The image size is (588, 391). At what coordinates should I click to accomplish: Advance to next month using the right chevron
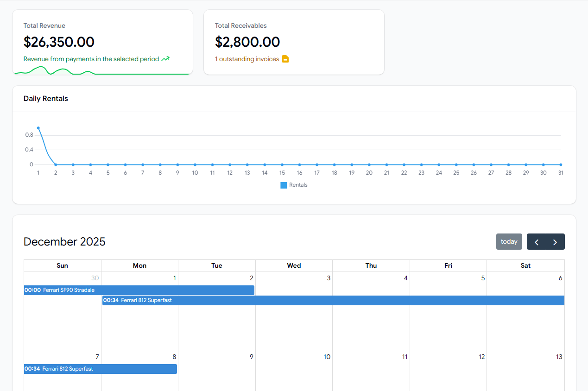coord(555,241)
